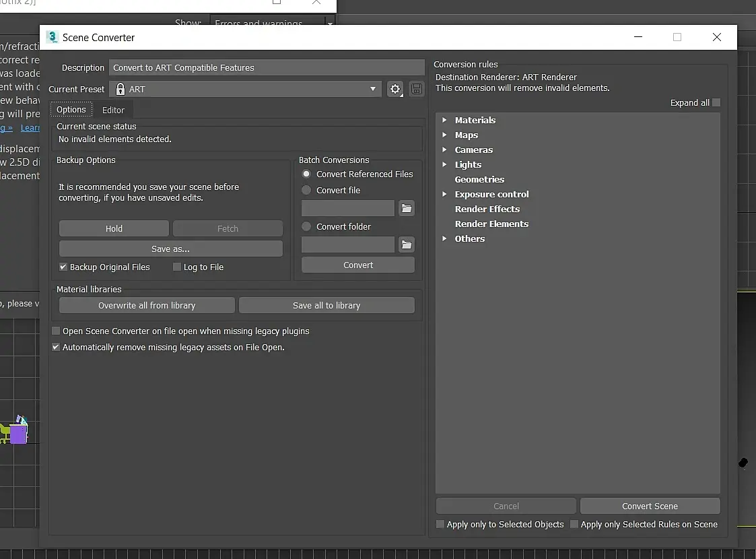Screen dimensions: 756x559
Task: Click the lock icon beside ART preset
Action: 121,89
